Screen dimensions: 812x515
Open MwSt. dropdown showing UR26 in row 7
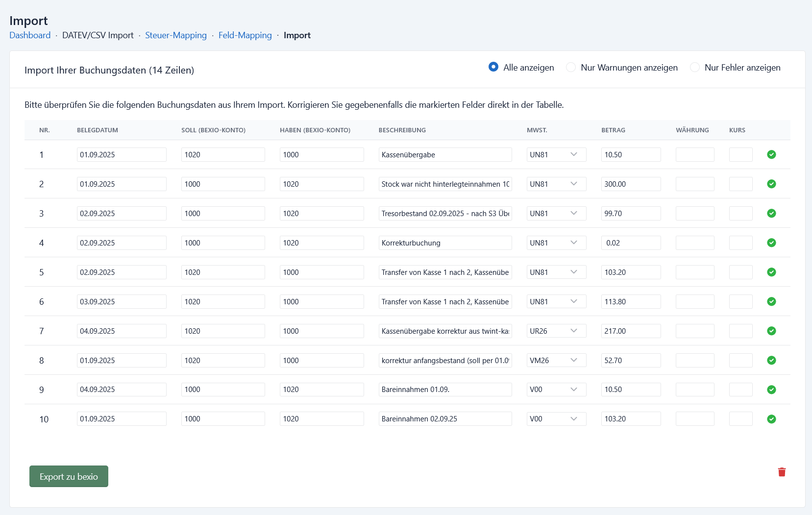[x=556, y=331]
